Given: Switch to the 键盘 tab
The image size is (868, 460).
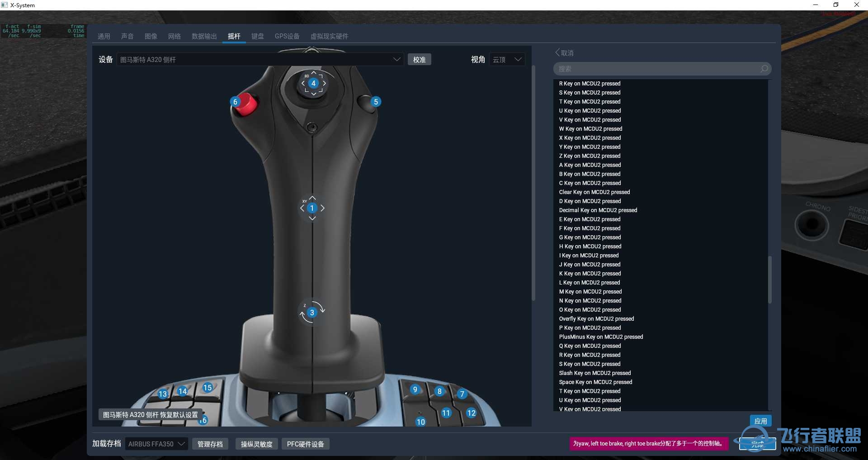Looking at the screenshot, I should (x=258, y=36).
